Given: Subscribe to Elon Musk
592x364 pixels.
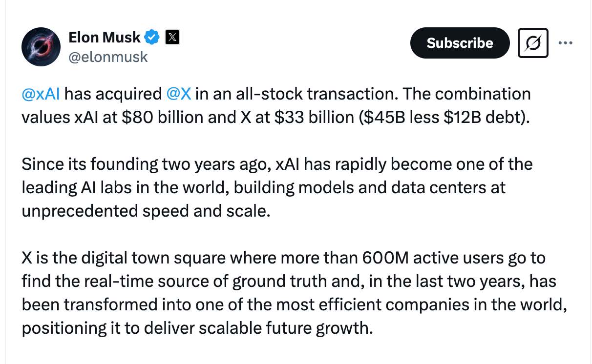Looking at the screenshot, I should pyautogui.click(x=460, y=43).
